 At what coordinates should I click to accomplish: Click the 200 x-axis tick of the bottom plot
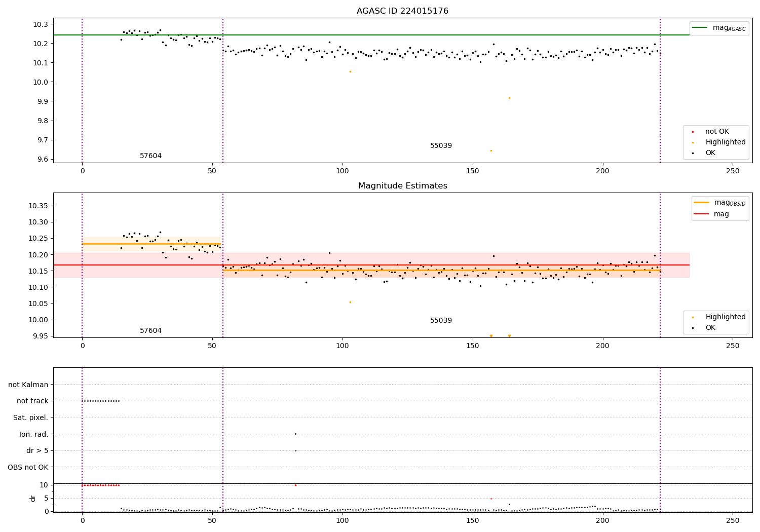pos(602,520)
